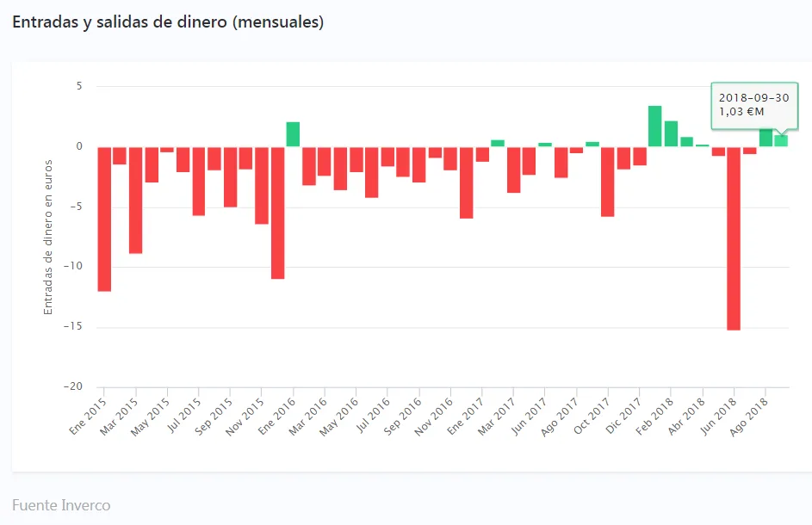Click the 'Entradas y salidas de dinero' title
Screen dimensions: 812x525
point(168,22)
